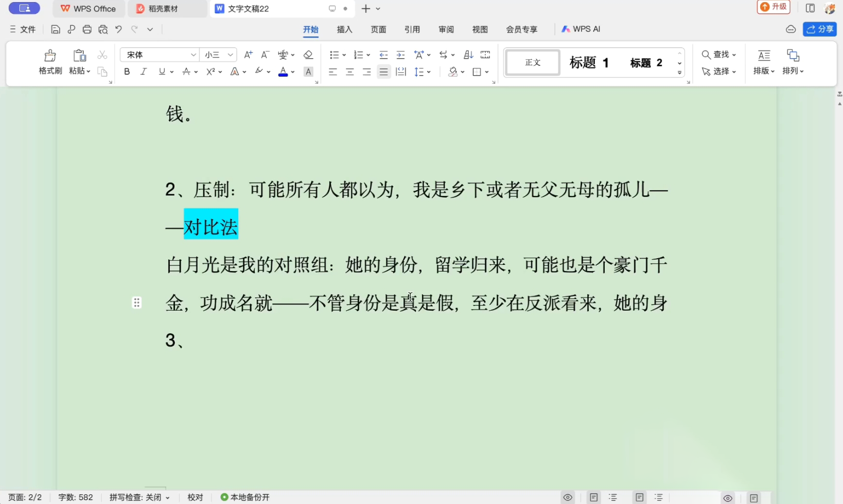Switch to the 页面 tab
The height and width of the screenshot is (504, 843).
point(378,29)
